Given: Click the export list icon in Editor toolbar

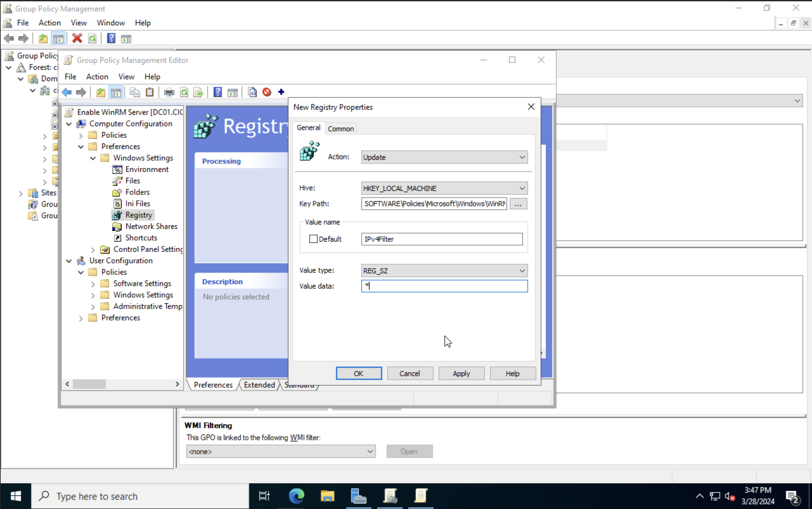Looking at the screenshot, I should [199, 92].
